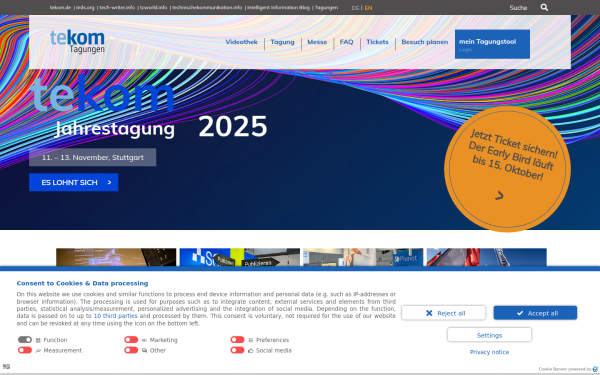
Task: Turn on the Social media cookie switch
Action: point(237,350)
